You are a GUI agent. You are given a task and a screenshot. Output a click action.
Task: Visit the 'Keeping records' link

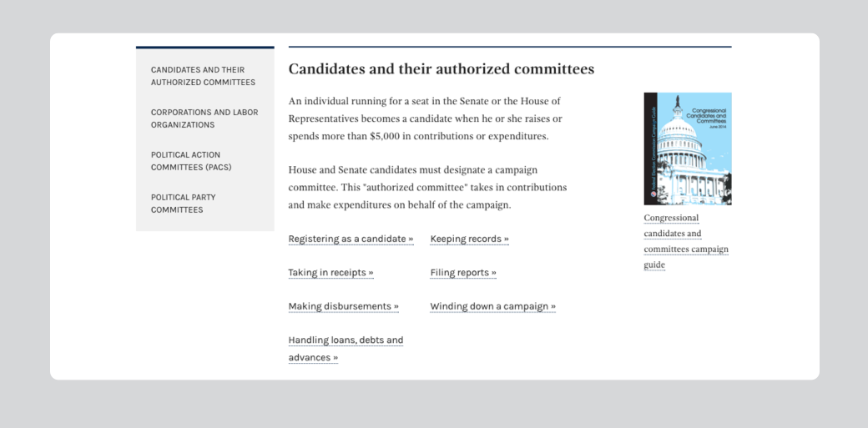(469, 239)
